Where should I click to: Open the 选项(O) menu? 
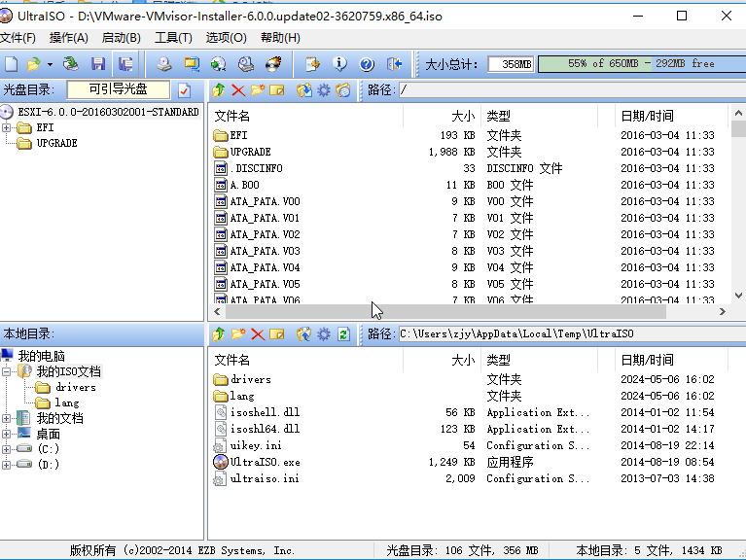pos(226,38)
